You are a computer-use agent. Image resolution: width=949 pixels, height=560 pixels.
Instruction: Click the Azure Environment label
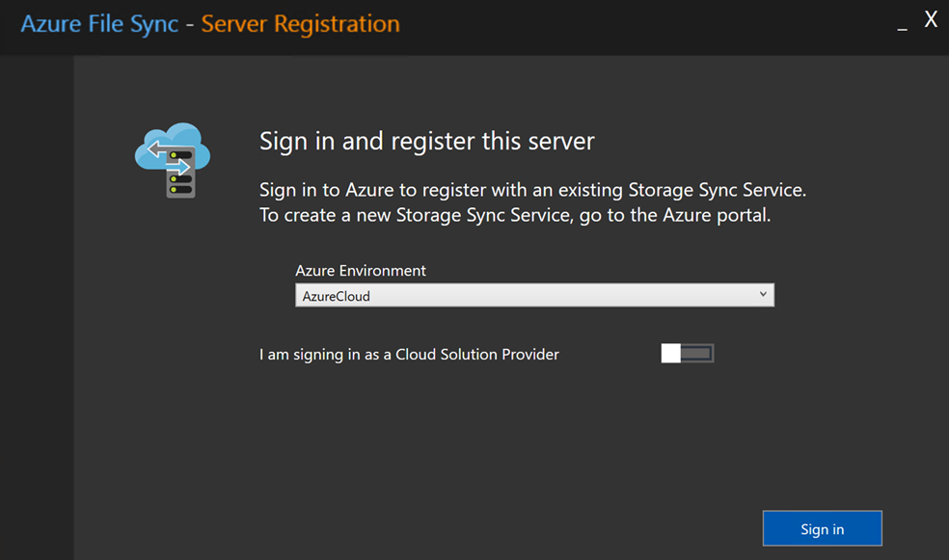[360, 271]
